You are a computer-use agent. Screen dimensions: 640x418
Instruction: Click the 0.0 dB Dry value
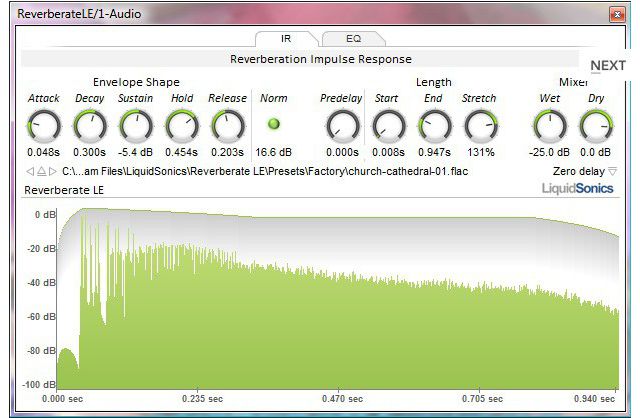pyautogui.click(x=596, y=152)
